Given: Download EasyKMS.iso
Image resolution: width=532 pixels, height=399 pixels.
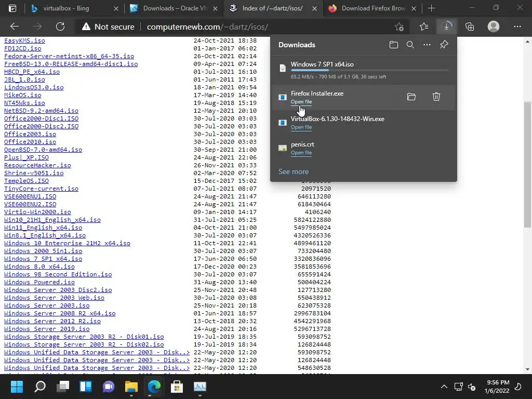Looking at the screenshot, I should click(24, 41).
